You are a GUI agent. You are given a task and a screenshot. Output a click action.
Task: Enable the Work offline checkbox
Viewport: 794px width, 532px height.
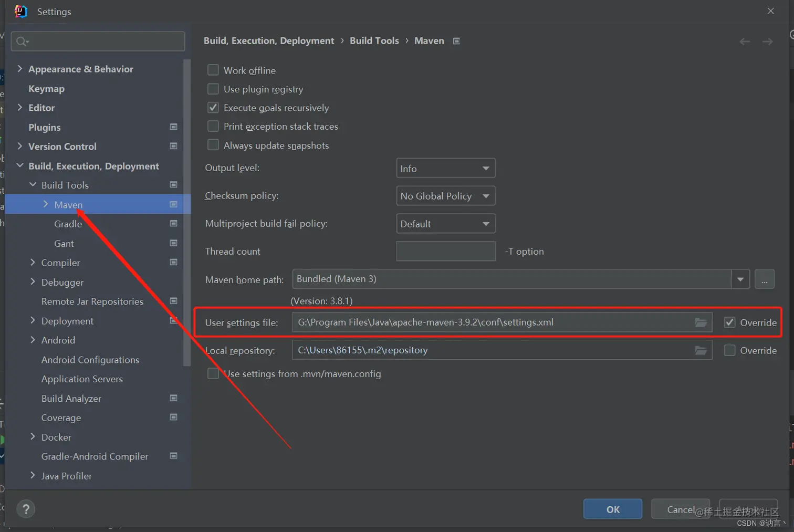click(213, 70)
